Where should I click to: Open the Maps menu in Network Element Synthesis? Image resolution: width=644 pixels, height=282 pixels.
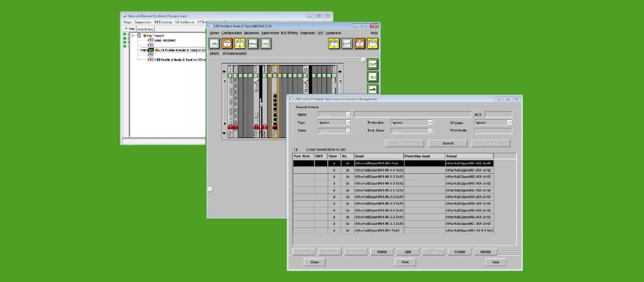click(127, 22)
